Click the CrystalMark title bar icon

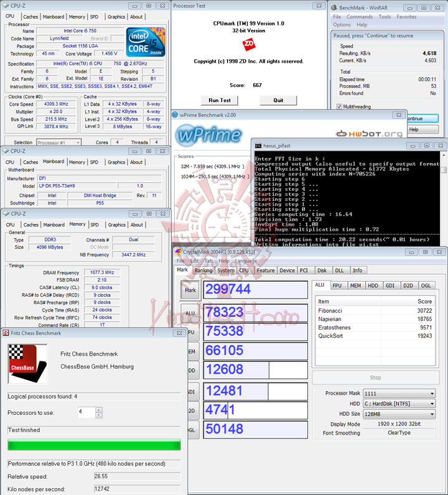178,252
